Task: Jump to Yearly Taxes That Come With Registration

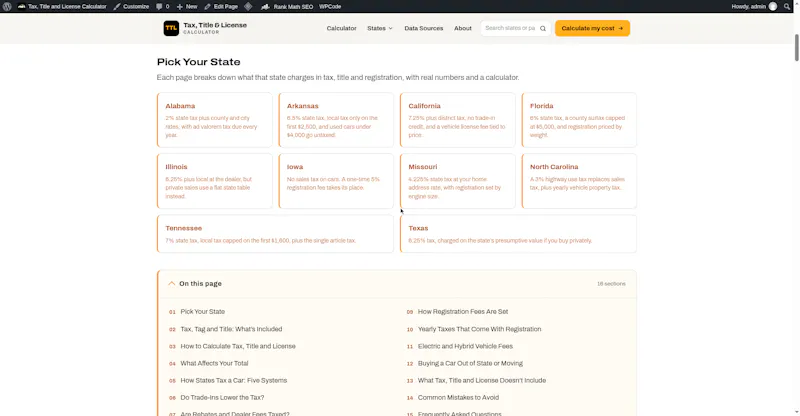Action: (480, 329)
